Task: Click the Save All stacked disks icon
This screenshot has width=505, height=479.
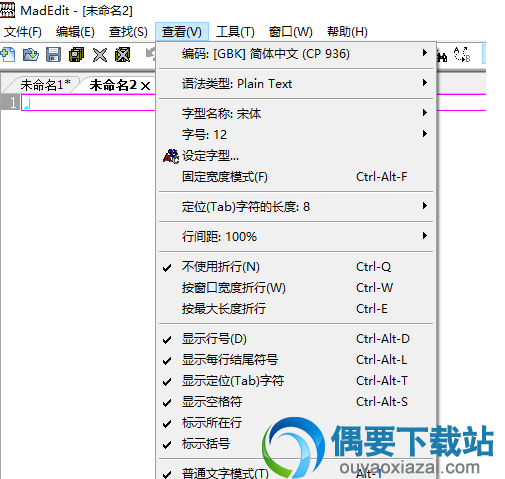Action: [x=76, y=55]
